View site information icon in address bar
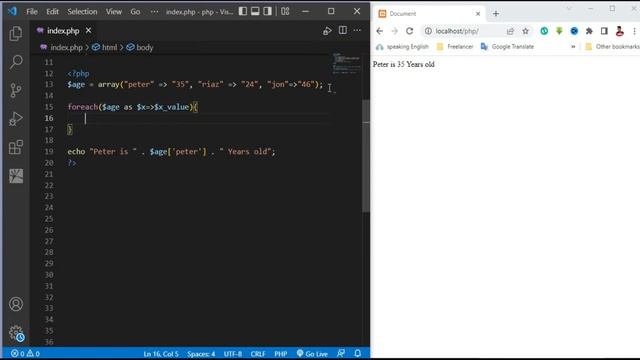640x360 pixels. (x=428, y=31)
